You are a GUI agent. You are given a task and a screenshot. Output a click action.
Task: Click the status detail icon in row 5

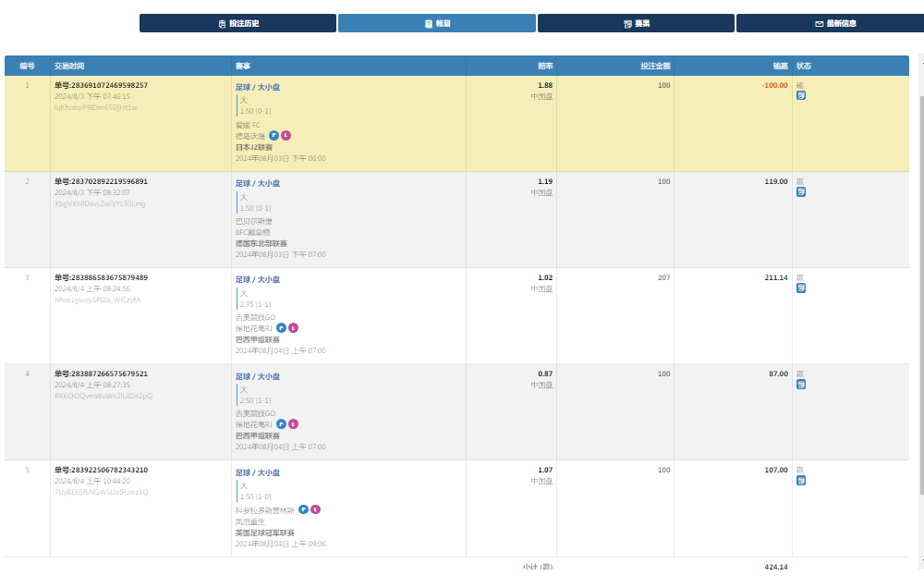click(x=801, y=480)
